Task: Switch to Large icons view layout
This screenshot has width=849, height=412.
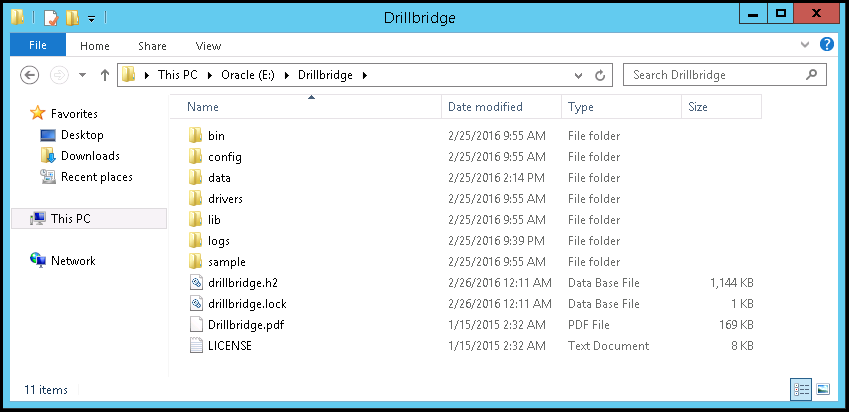Action: coord(822,389)
